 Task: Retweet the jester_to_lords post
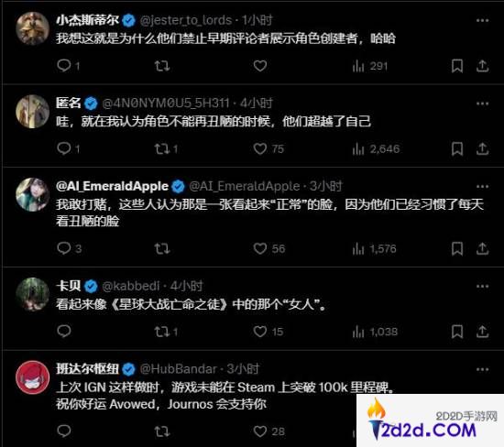coord(162,66)
